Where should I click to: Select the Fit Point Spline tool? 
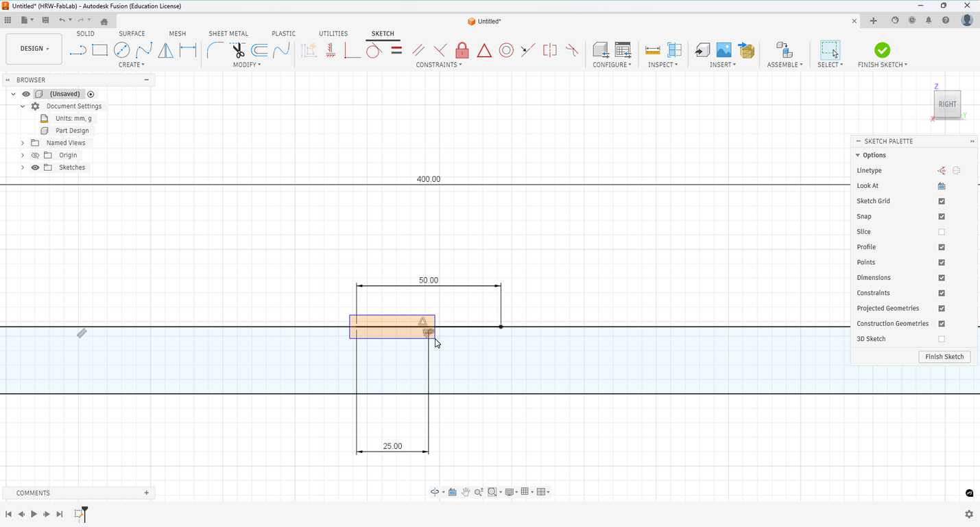(x=144, y=50)
